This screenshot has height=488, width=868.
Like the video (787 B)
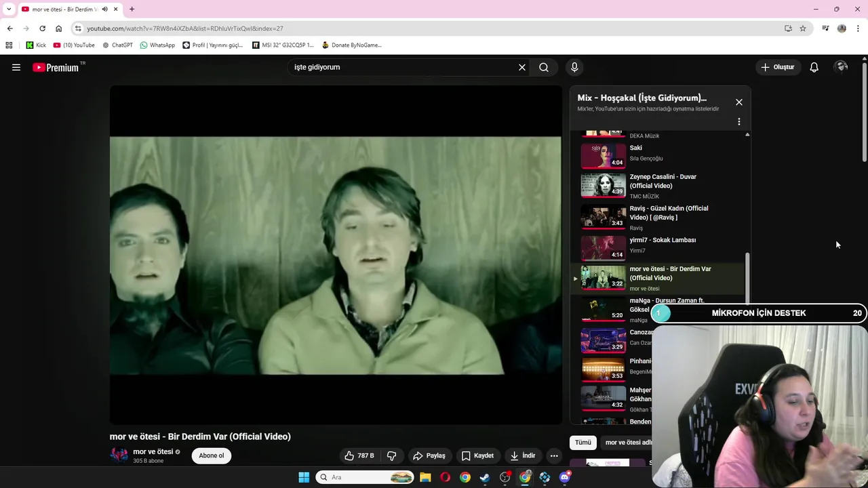[359, 455]
